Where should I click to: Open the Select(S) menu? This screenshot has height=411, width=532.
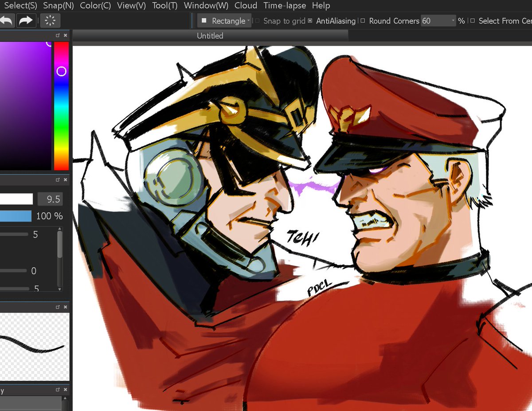tap(20, 6)
